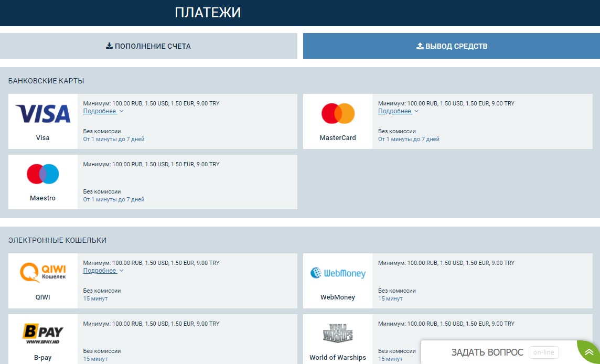The width and height of the screenshot is (600, 364).
Task: Click the Минимум amounts line for Maestro
Action: (151, 164)
